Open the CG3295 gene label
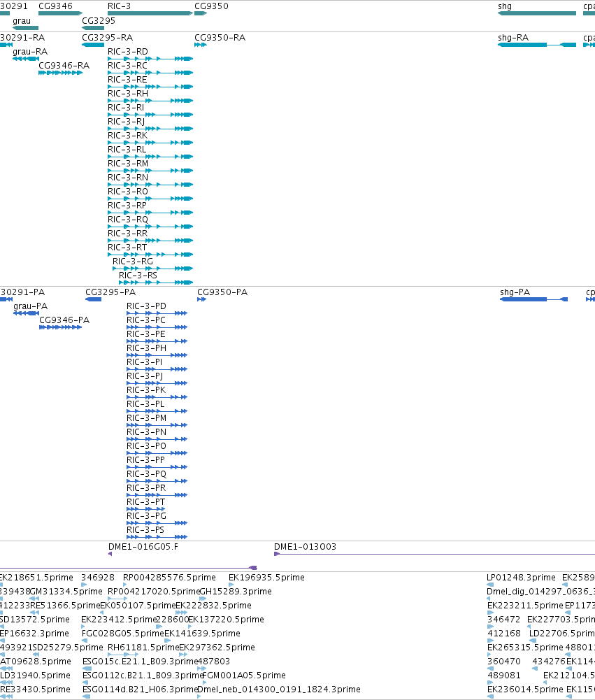The height and width of the screenshot is (700, 595). [x=99, y=21]
